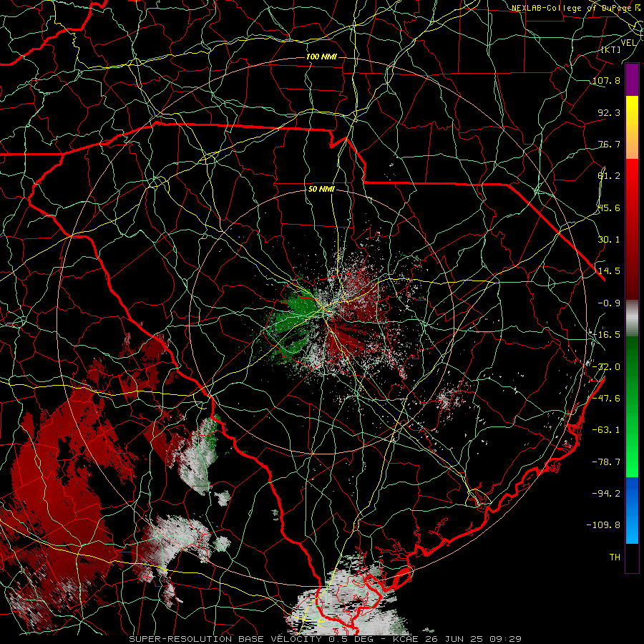Click the 100 NMI range ring label
This screenshot has height=644, width=644.
(321, 57)
